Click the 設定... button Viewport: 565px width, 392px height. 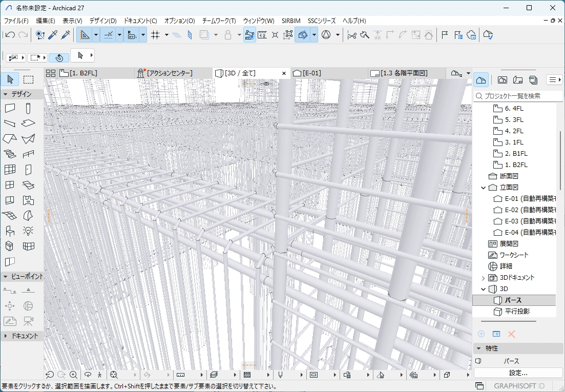(x=518, y=373)
